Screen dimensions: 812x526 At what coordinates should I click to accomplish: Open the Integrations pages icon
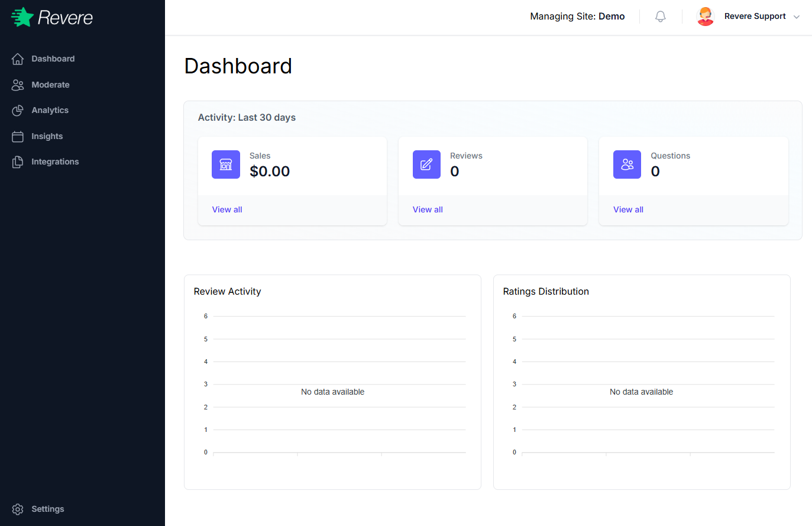(x=17, y=161)
